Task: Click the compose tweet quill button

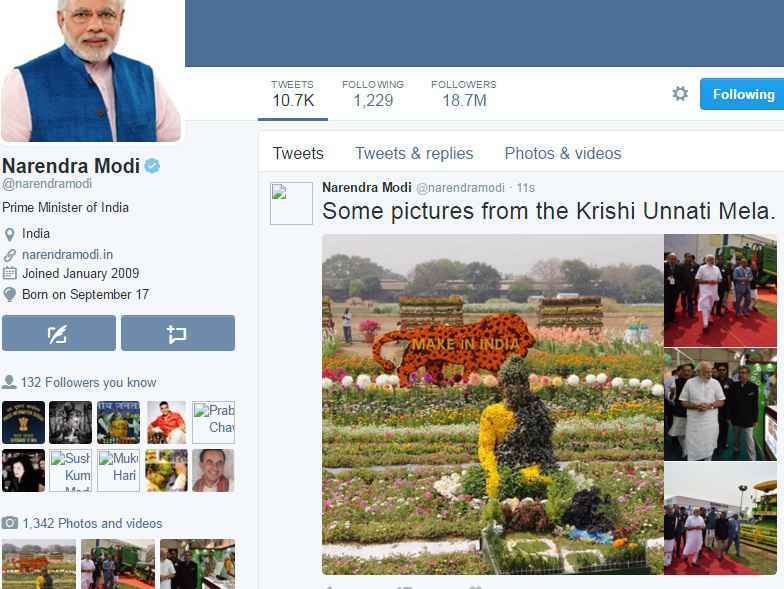Action: pyautogui.click(x=58, y=333)
